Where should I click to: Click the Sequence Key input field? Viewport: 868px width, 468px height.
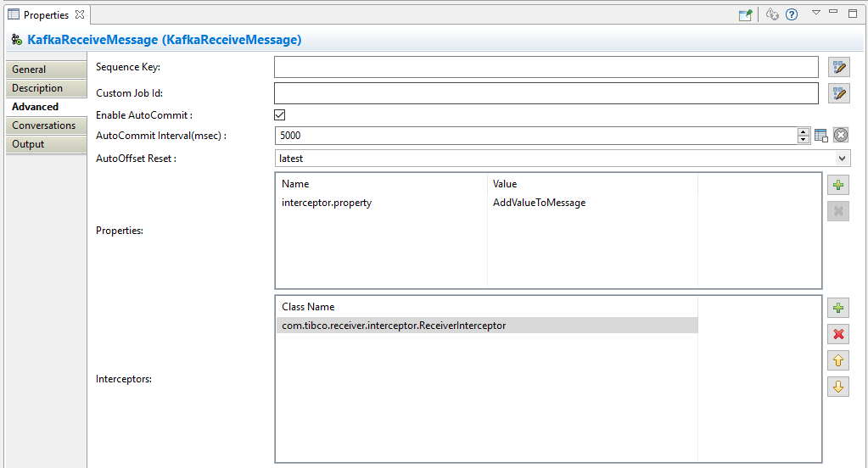point(546,67)
